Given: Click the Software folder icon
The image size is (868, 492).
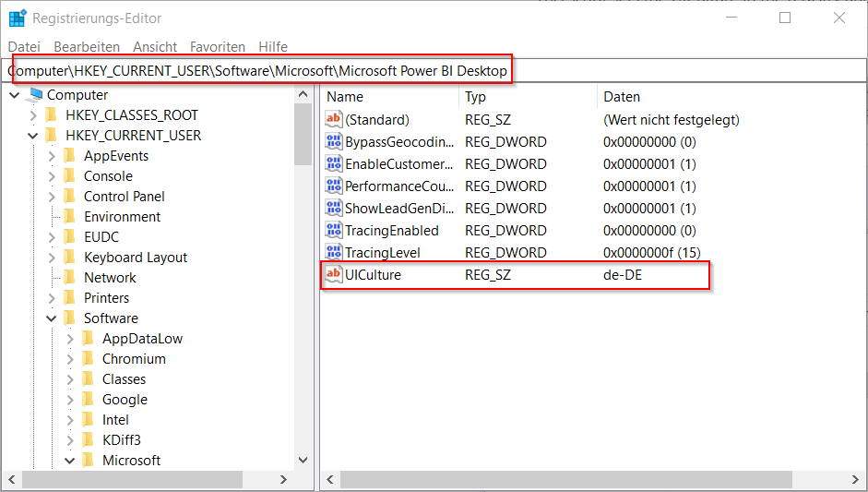Looking at the screenshot, I should [70, 318].
